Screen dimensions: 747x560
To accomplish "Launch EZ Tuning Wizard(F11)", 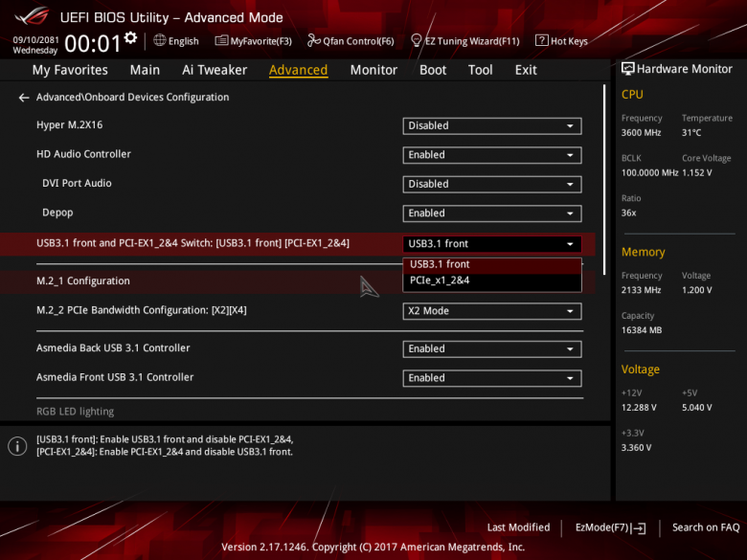I will tap(465, 41).
